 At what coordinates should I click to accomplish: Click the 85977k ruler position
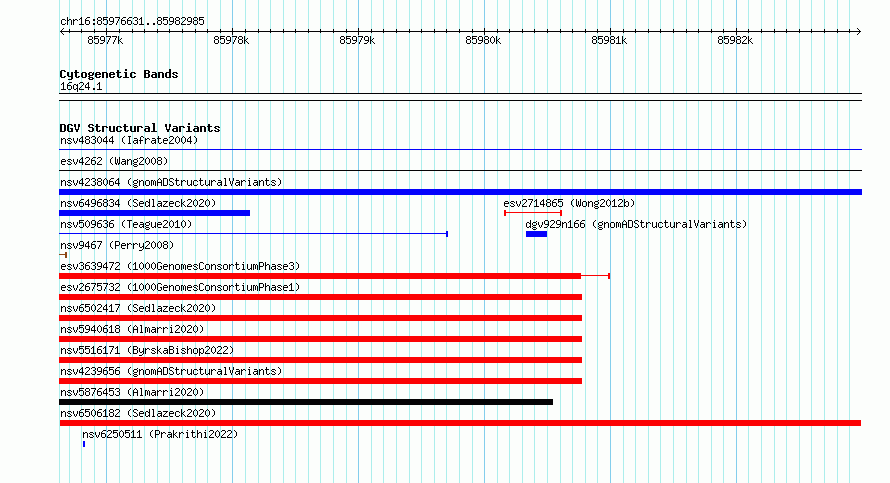(x=105, y=40)
